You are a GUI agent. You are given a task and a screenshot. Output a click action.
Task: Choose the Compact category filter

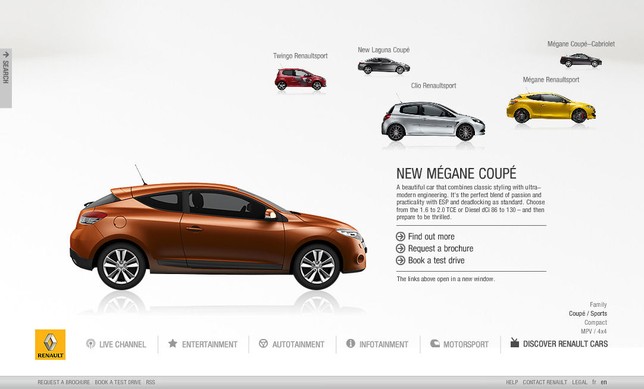point(596,322)
